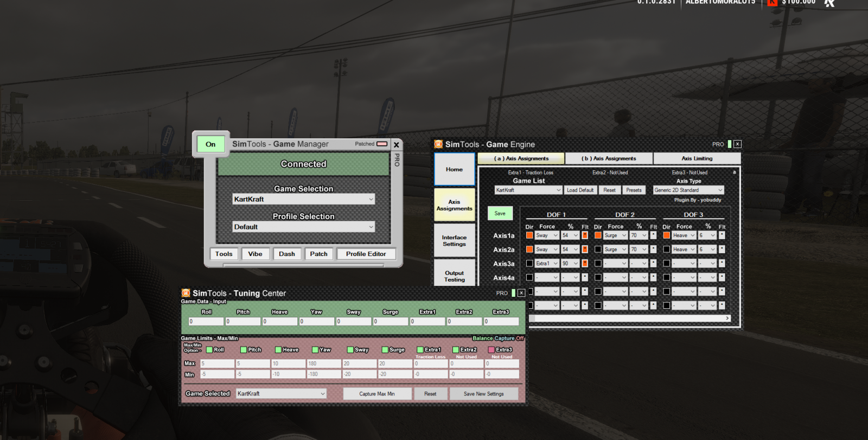The height and width of the screenshot is (440, 868).
Task: Open Game Selection dropdown in Game Manager
Action: pyautogui.click(x=303, y=199)
